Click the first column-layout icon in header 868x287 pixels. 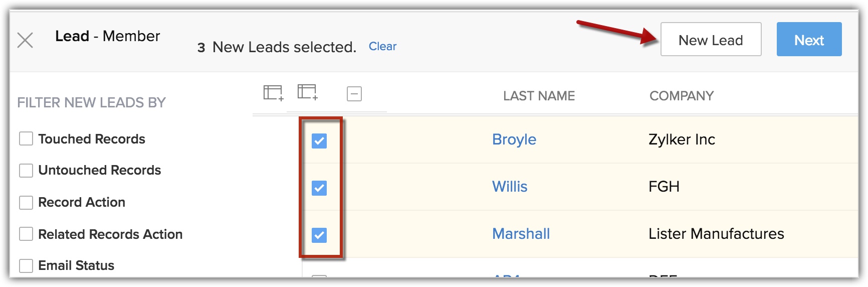pyautogui.click(x=273, y=93)
